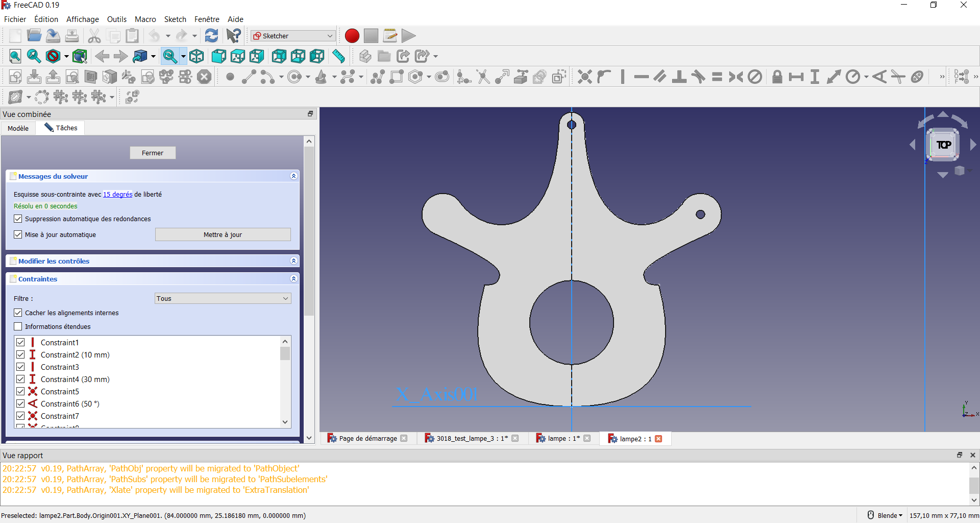980x523 pixels.
Task: Apply the horizontal constraint tool
Action: pos(641,77)
